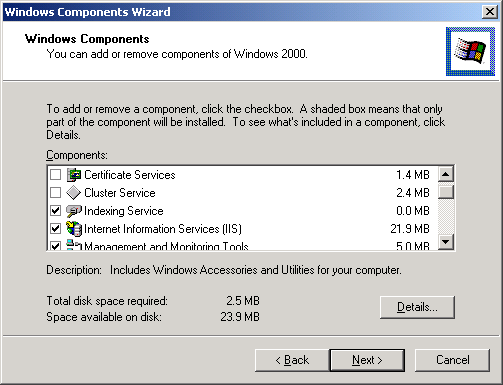Screen dimensions: 503x385
Task: Click the Windows flag logo in header
Action: pyautogui.click(x=470, y=51)
